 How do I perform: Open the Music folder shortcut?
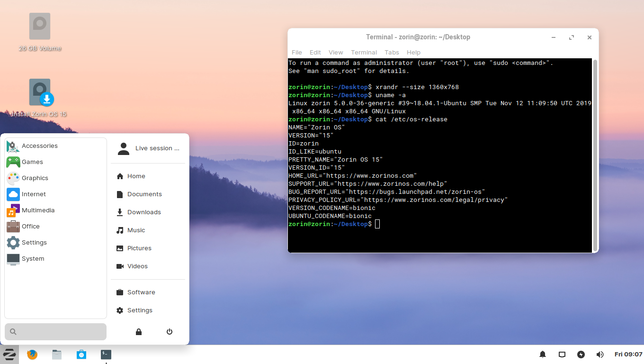click(x=148, y=230)
